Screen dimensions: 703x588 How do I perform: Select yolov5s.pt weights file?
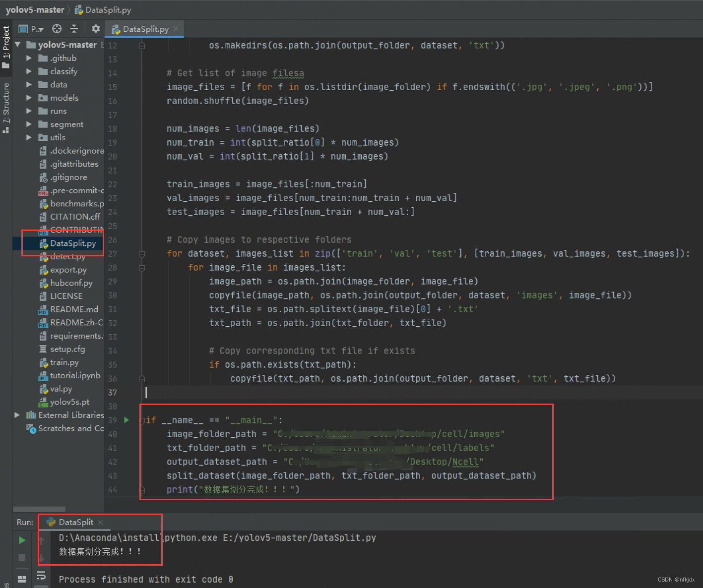(x=64, y=402)
